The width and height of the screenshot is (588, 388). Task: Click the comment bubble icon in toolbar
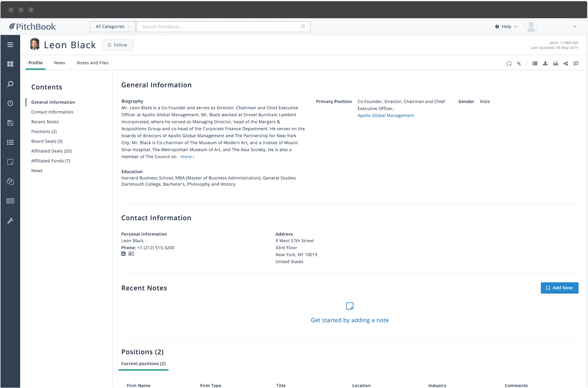(576, 64)
